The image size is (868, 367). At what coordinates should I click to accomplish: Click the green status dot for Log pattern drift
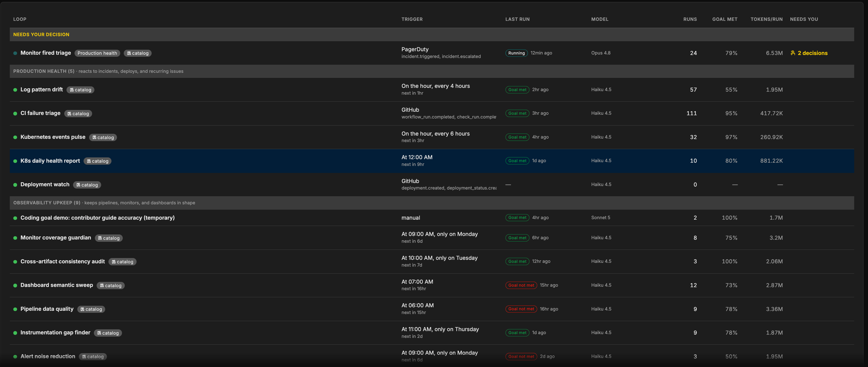(x=15, y=90)
